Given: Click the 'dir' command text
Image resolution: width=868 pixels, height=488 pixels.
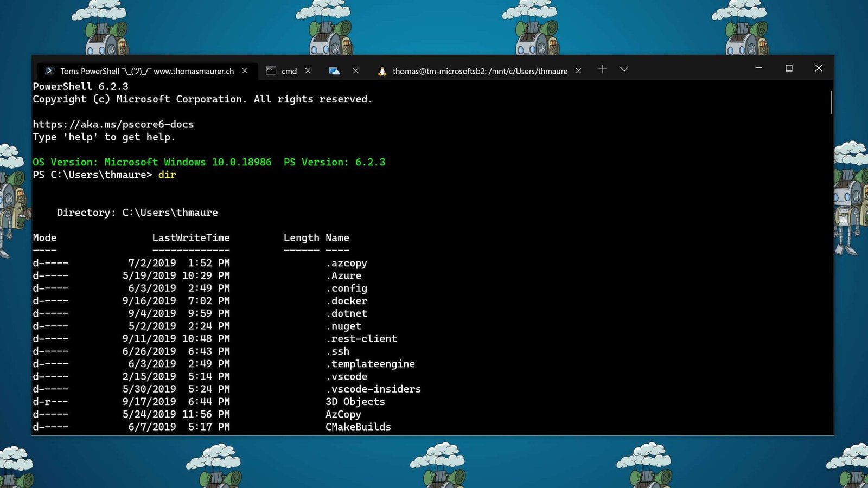Looking at the screenshot, I should point(167,175).
